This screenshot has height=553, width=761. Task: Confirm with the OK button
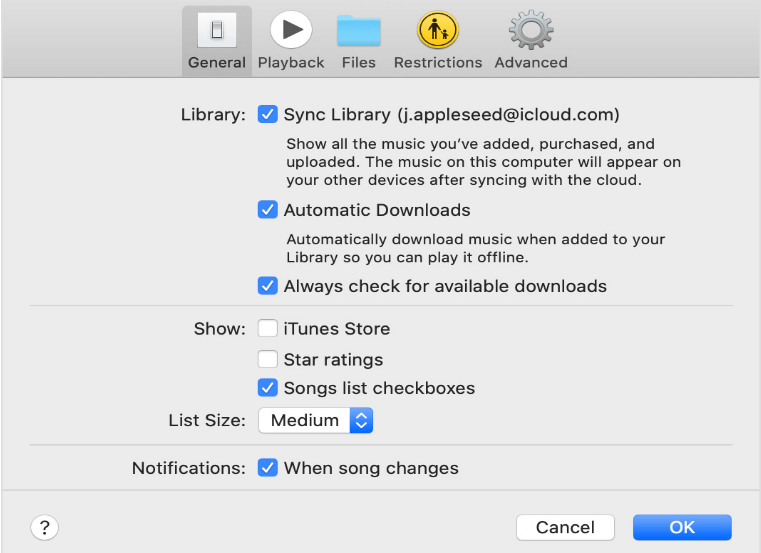[x=682, y=527]
